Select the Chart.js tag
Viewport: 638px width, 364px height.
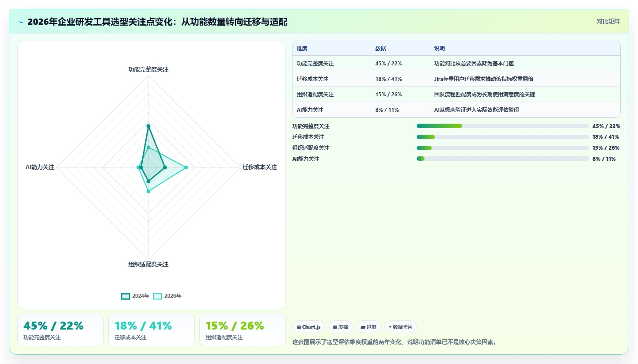pyautogui.click(x=308, y=327)
